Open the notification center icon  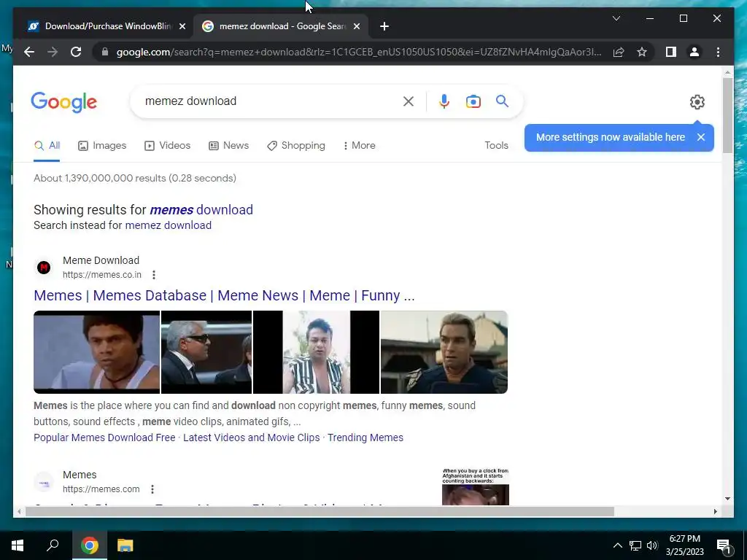(x=724, y=545)
